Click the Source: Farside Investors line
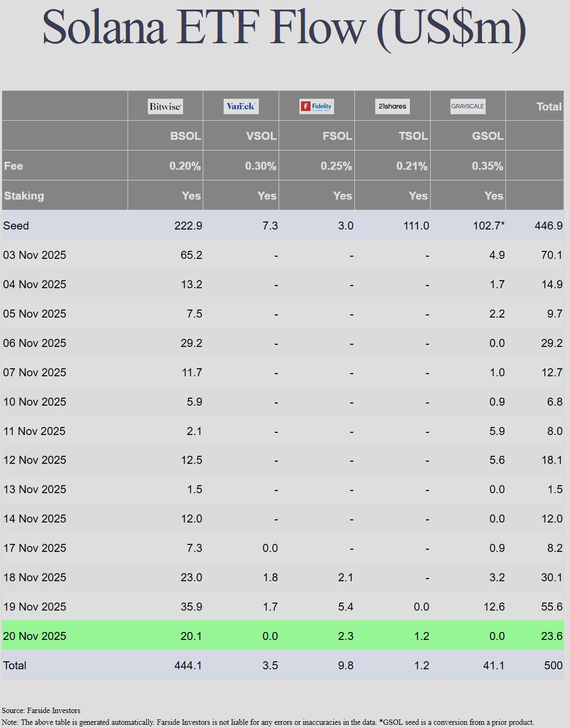The width and height of the screenshot is (570, 728). click(x=41, y=710)
